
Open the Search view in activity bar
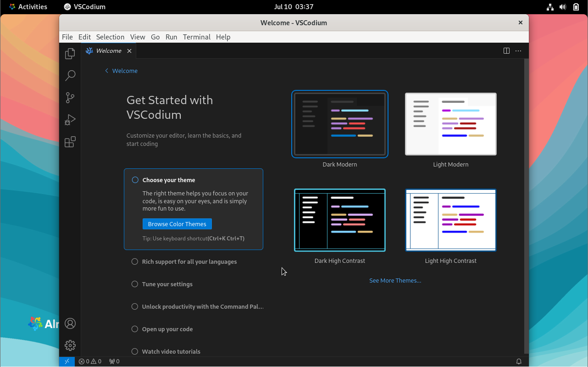[x=70, y=76]
